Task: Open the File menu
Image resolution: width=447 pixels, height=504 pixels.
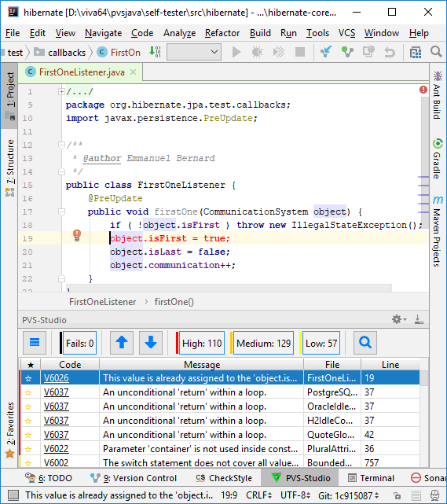Action: (x=13, y=33)
